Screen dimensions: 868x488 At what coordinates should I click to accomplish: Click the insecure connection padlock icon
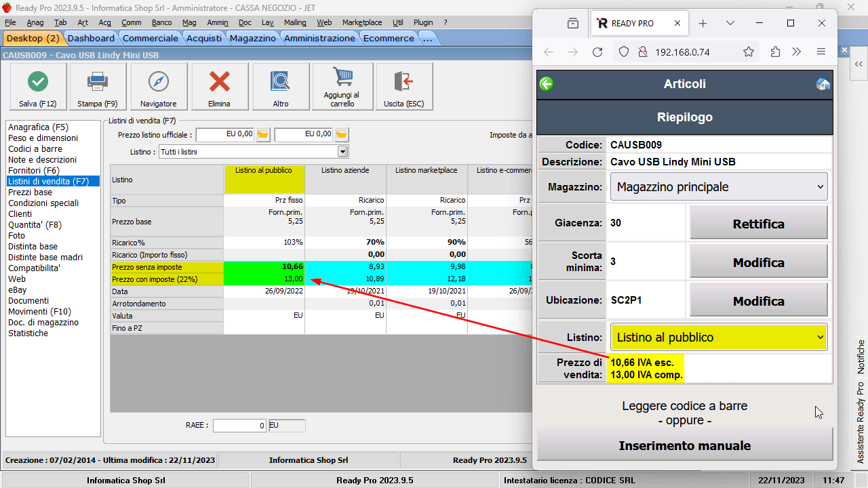[x=642, y=52]
